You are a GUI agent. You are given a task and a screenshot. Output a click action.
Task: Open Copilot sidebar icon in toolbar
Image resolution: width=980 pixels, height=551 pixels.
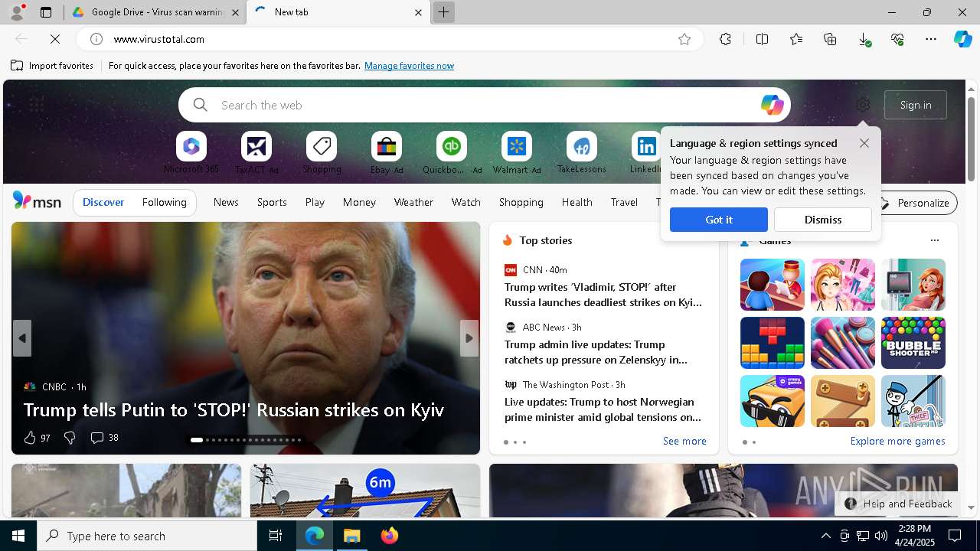coord(962,39)
